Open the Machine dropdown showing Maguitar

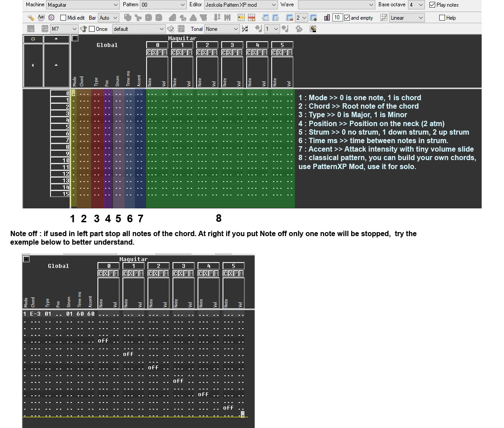[83, 5]
